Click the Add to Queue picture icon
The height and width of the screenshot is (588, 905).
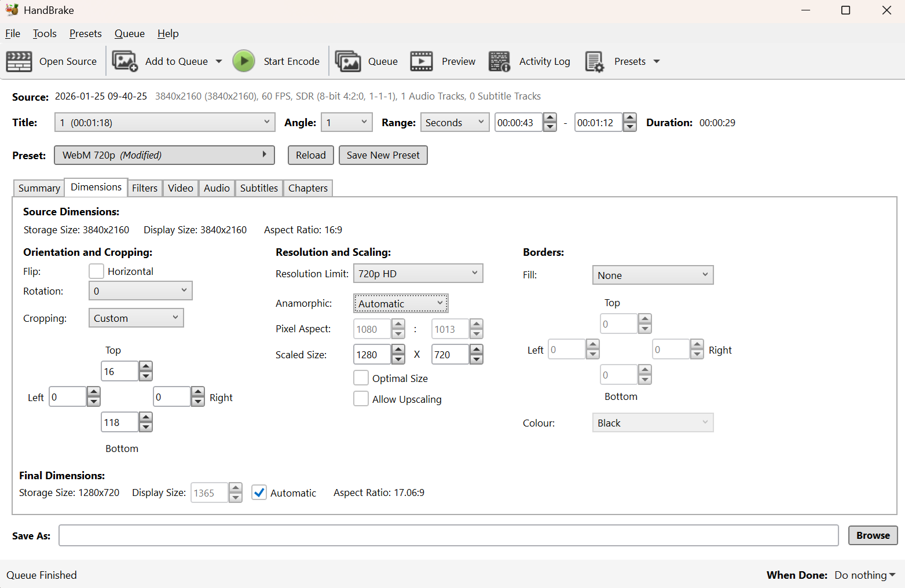click(124, 61)
